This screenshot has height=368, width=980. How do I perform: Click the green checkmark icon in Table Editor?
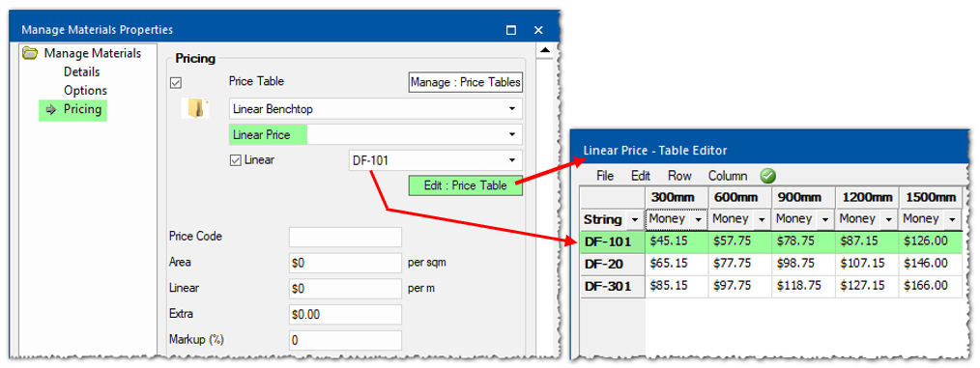pyautogui.click(x=767, y=176)
